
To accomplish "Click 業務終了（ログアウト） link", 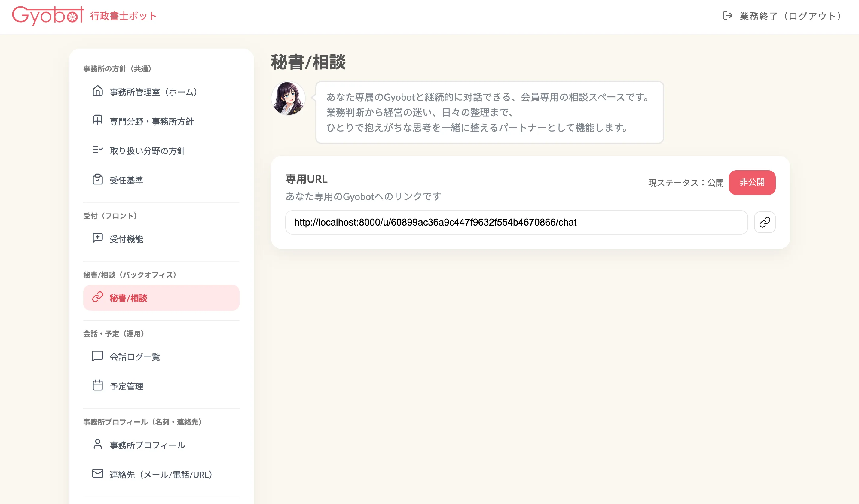I will click(x=790, y=16).
